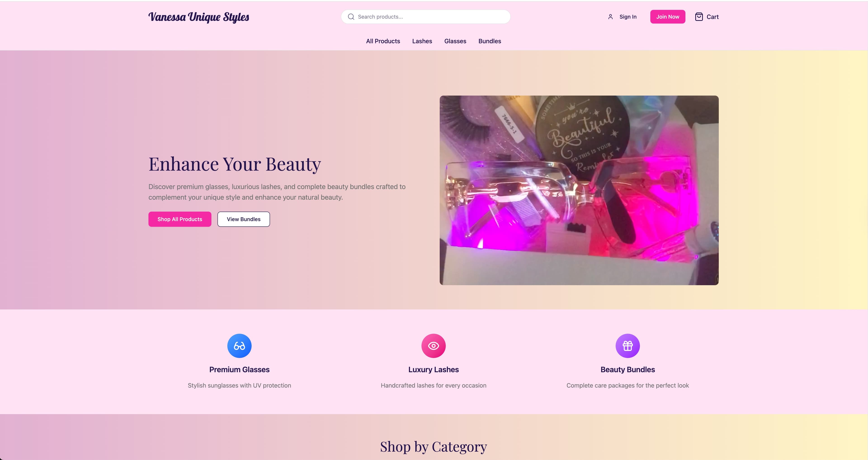Open the hero beauty bundle photo
This screenshot has width=868, height=460.
579,190
